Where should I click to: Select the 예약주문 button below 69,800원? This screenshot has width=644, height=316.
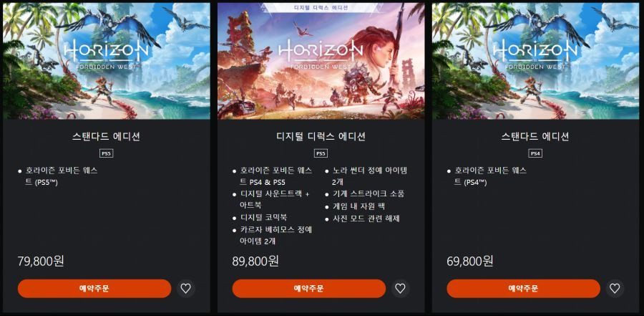point(523,289)
